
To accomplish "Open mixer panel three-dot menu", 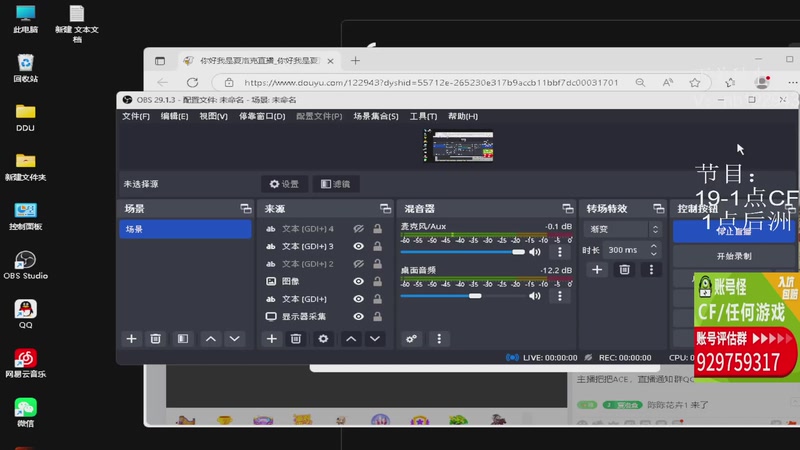I will pyautogui.click(x=439, y=339).
